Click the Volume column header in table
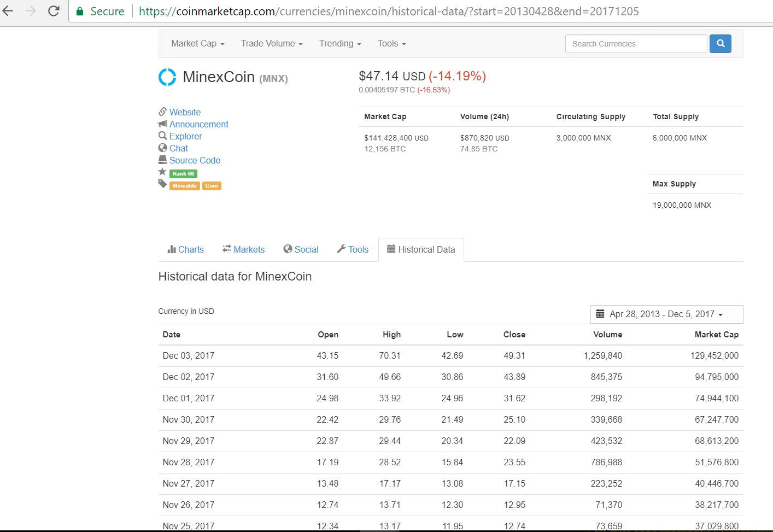773x532 pixels. click(608, 335)
